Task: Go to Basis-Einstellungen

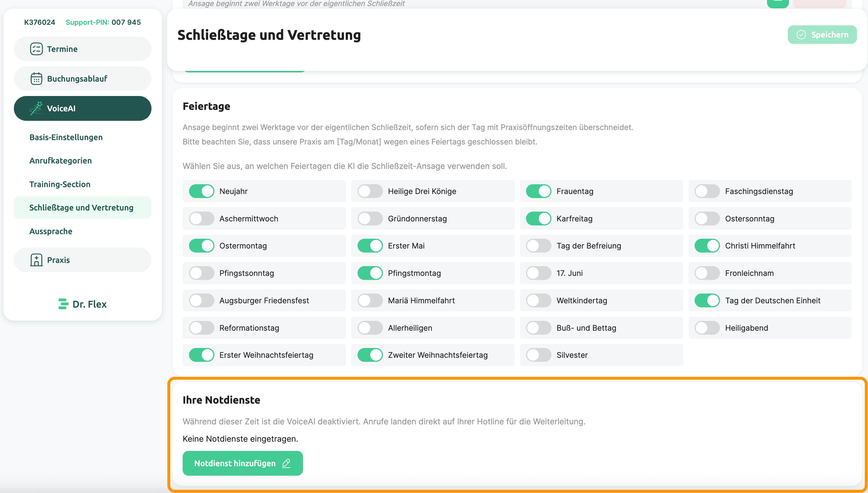Action: point(66,137)
